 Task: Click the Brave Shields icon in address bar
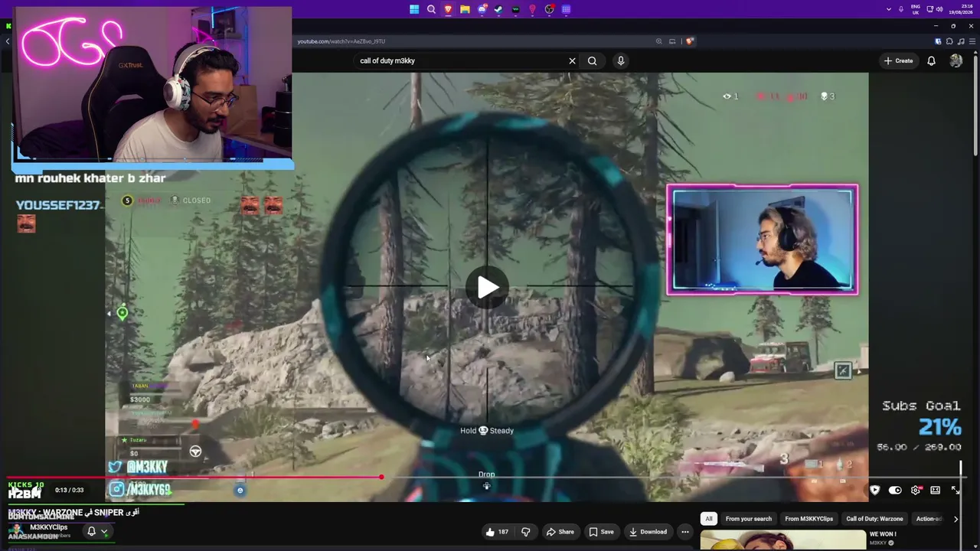tap(689, 41)
